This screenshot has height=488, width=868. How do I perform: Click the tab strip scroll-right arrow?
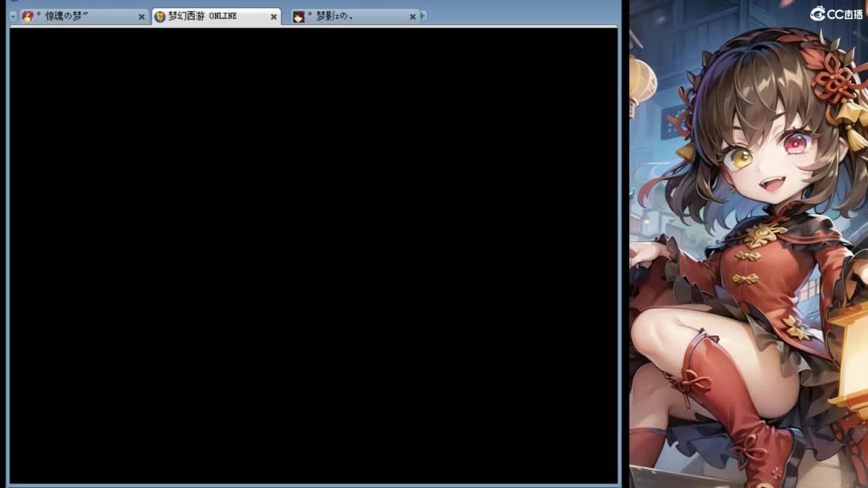point(423,16)
